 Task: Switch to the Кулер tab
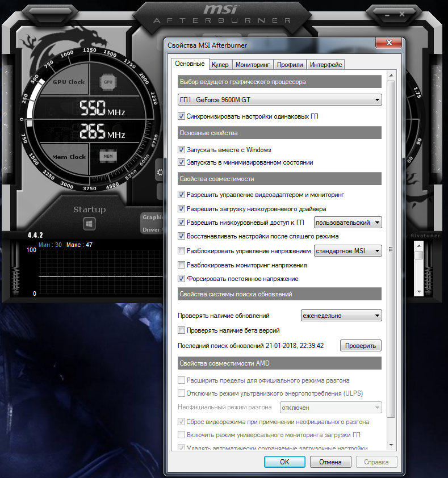click(220, 65)
